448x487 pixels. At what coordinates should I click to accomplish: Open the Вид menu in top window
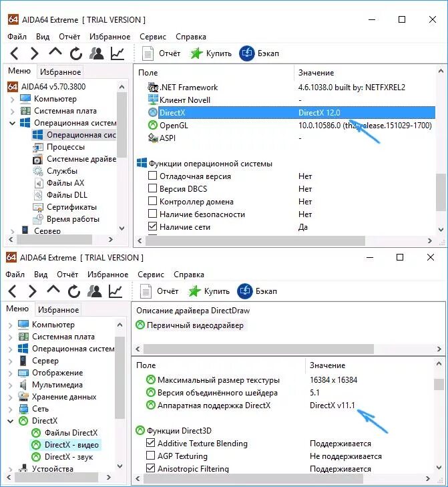tap(43, 37)
